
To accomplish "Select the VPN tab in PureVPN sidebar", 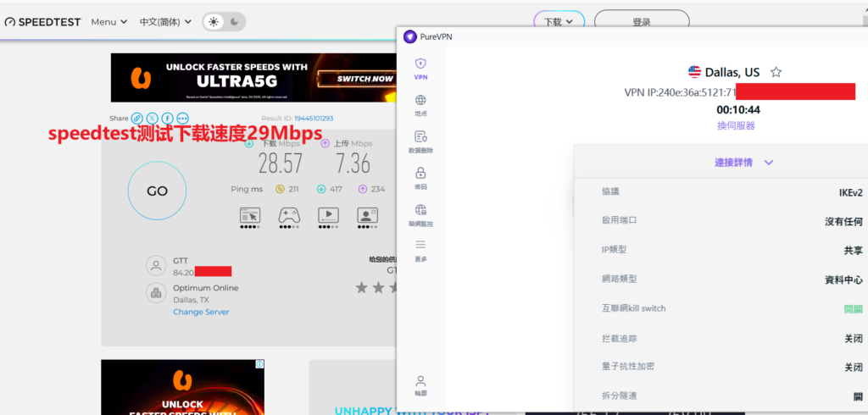I will coord(420,69).
